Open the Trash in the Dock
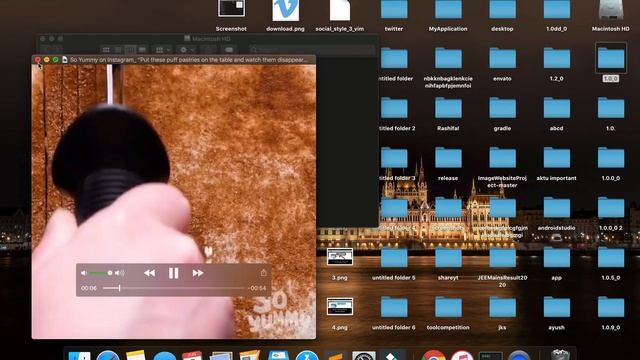 (x=560, y=355)
